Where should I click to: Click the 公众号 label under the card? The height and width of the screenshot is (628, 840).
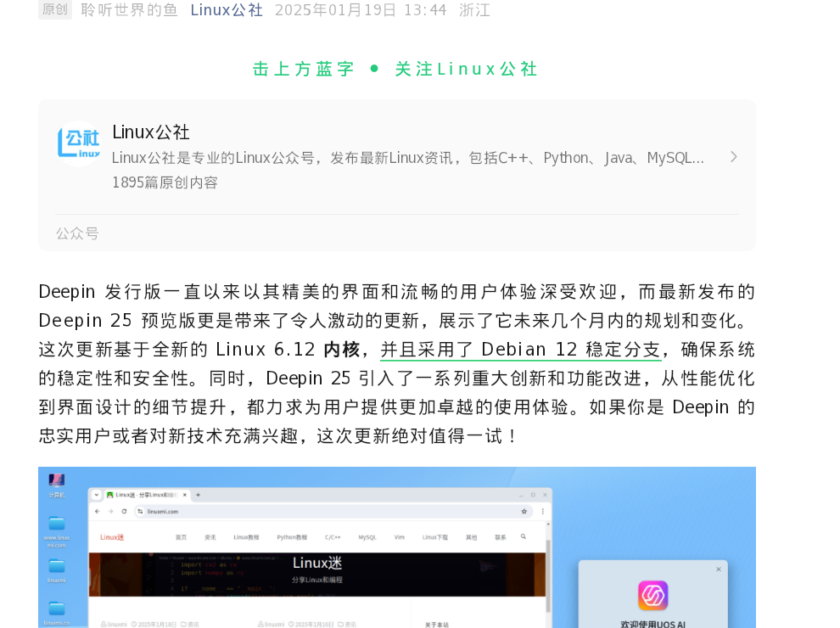(78, 233)
